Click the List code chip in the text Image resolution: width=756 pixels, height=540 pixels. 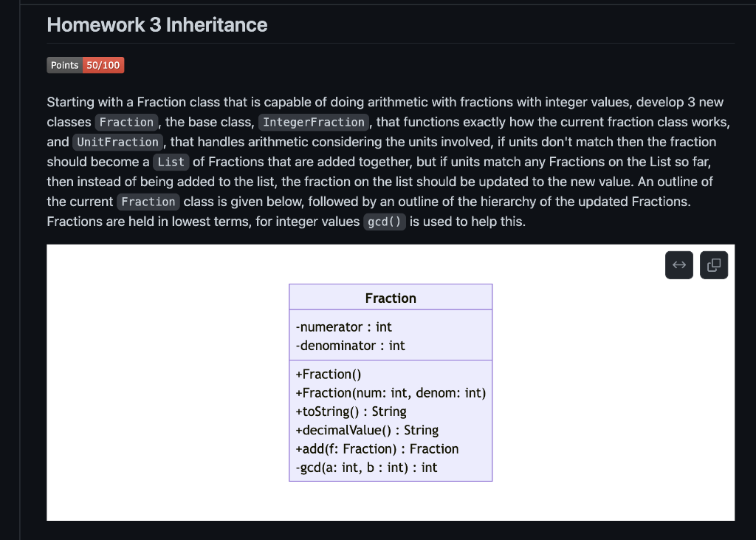click(x=171, y=162)
